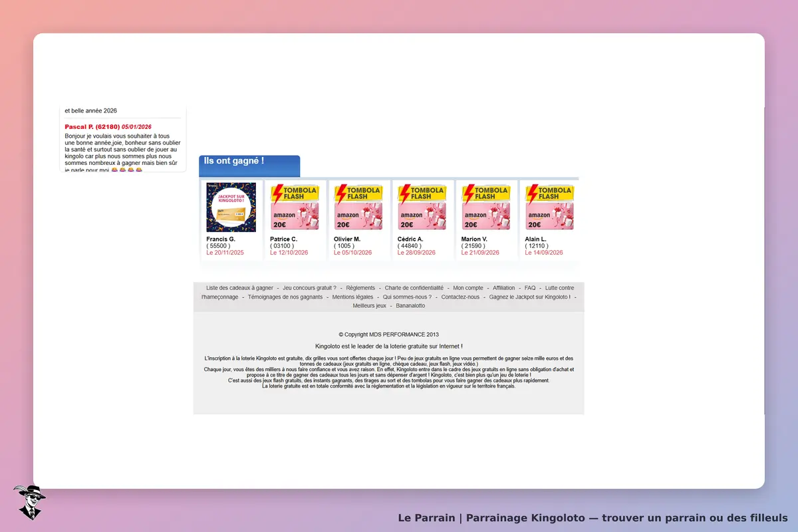Click Marion V. Tombola Flash prize image

[486, 207]
